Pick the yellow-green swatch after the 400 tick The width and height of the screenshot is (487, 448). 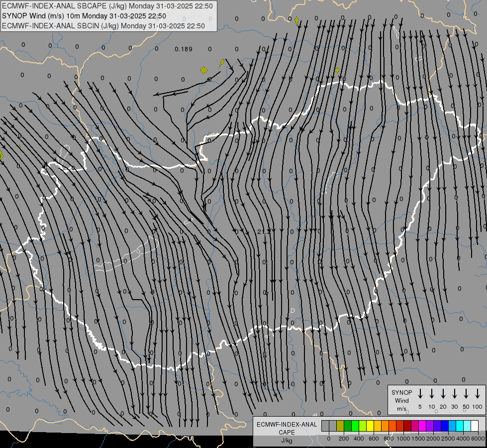(x=363, y=426)
